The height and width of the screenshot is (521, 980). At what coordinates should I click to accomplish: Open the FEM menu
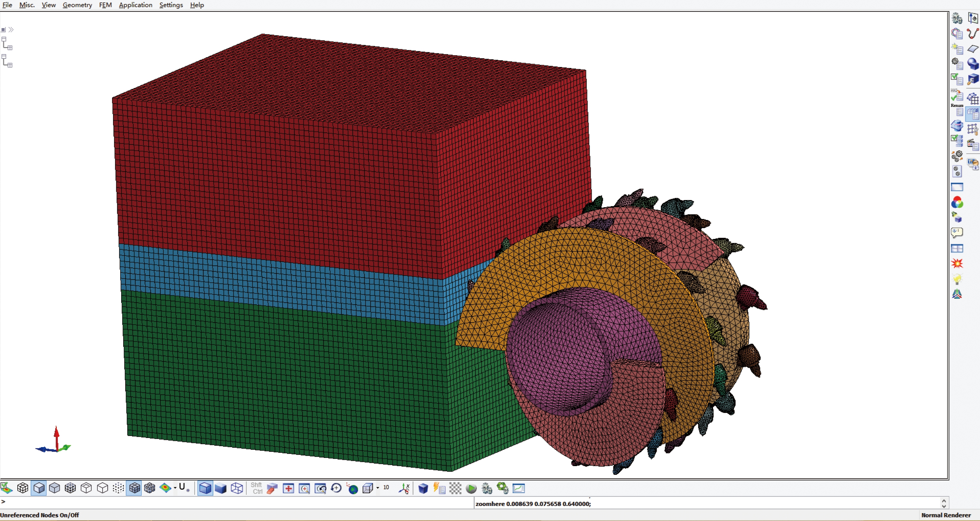[106, 5]
